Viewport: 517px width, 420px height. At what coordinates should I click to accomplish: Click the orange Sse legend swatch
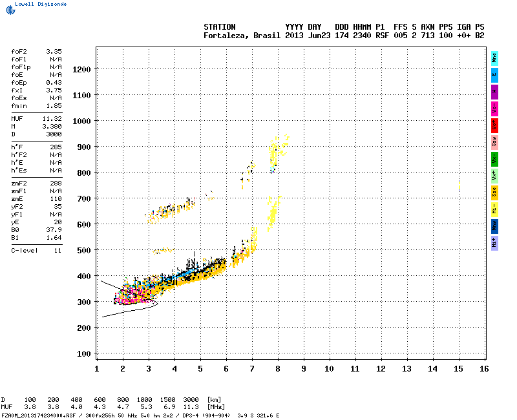point(494,193)
